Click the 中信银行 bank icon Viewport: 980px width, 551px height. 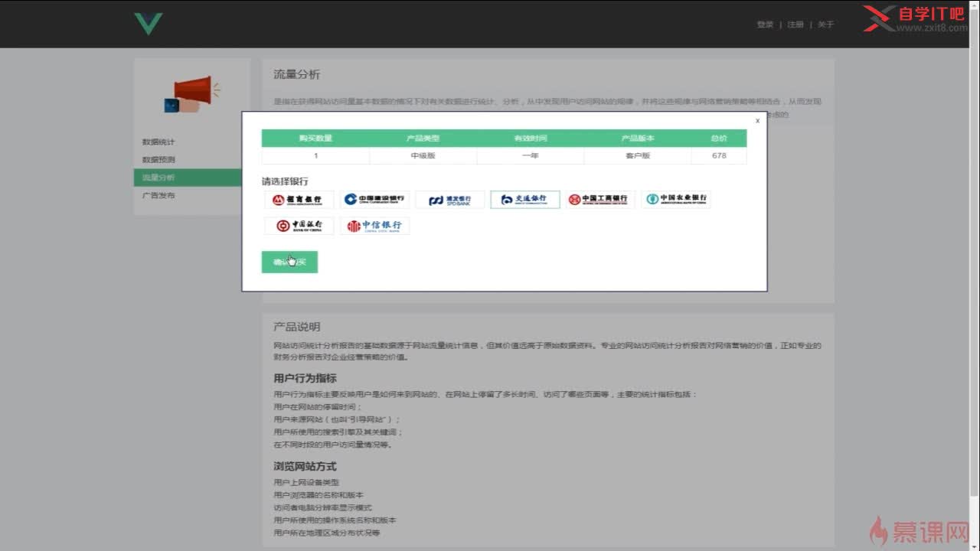[375, 225]
